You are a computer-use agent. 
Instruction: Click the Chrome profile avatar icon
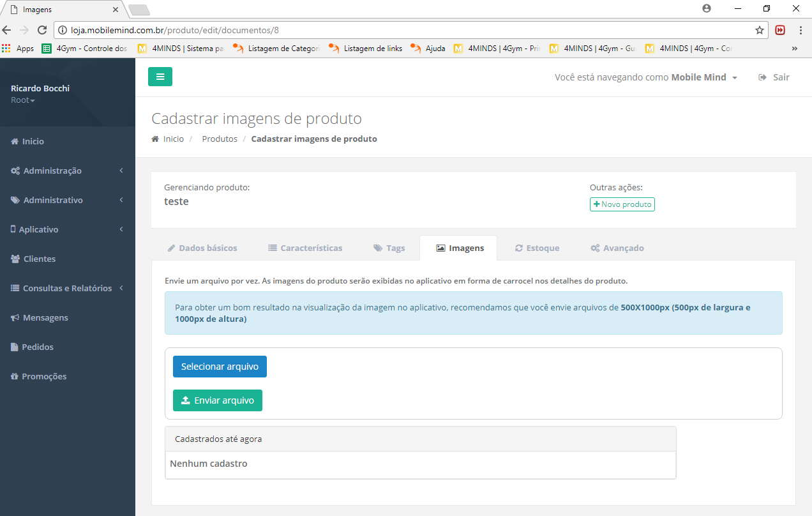coord(707,9)
